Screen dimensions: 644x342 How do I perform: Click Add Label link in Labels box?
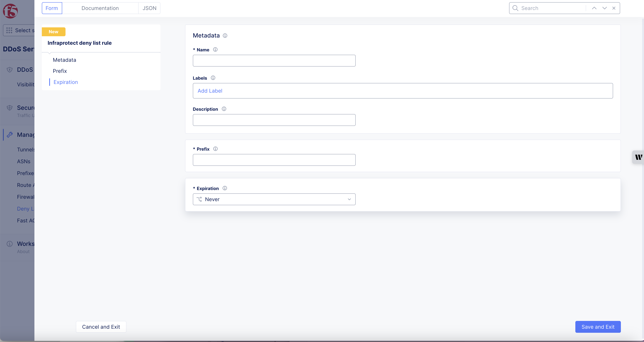coord(210,91)
